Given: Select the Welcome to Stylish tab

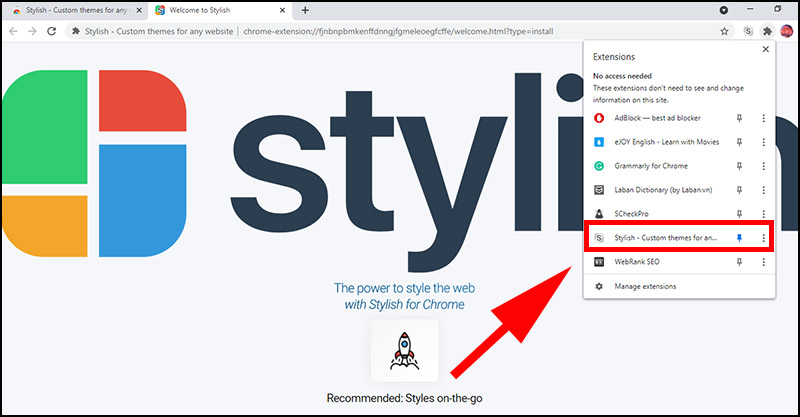Looking at the screenshot, I should coord(220,10).
